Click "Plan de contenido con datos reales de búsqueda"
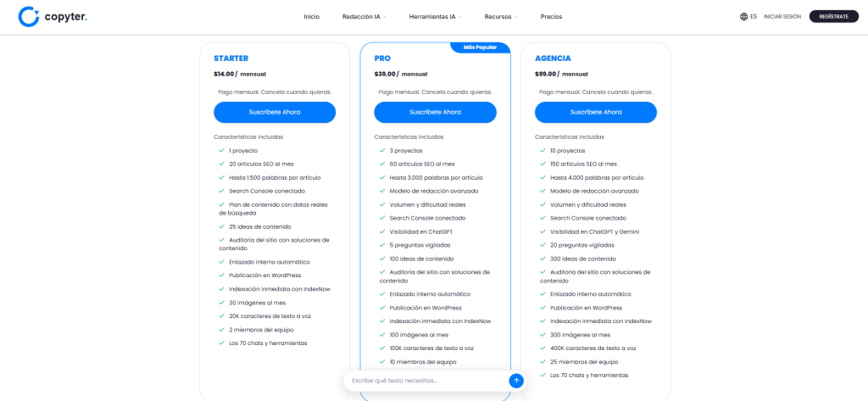The height and width of the screenshot is (401, 868). (x=274, y=209)
